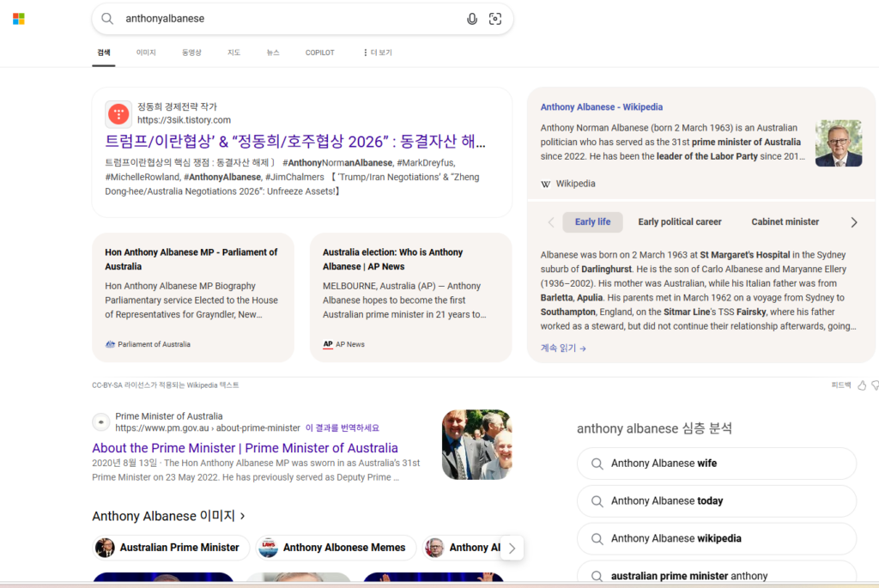Expand the Anthony Albanese 이미지 heading

[168, 516]
